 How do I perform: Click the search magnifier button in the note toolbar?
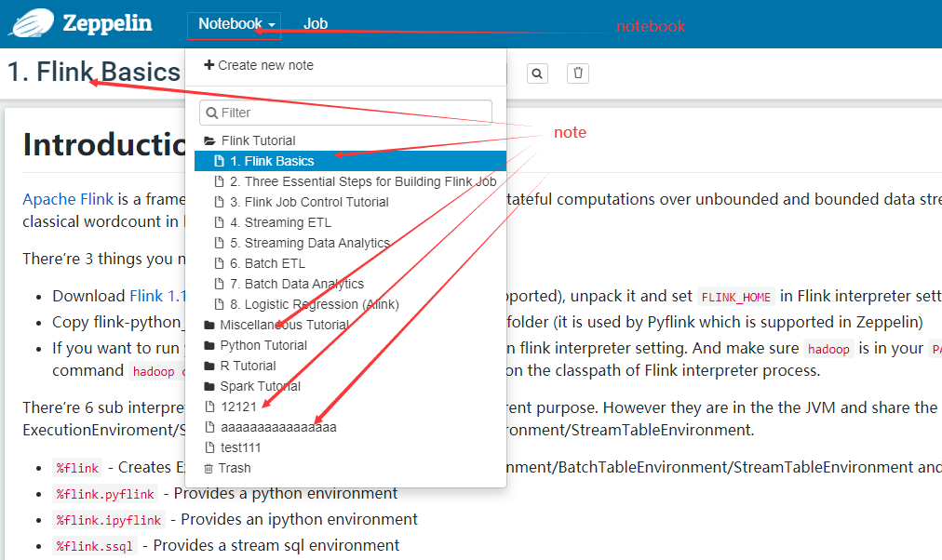point(537,73)
